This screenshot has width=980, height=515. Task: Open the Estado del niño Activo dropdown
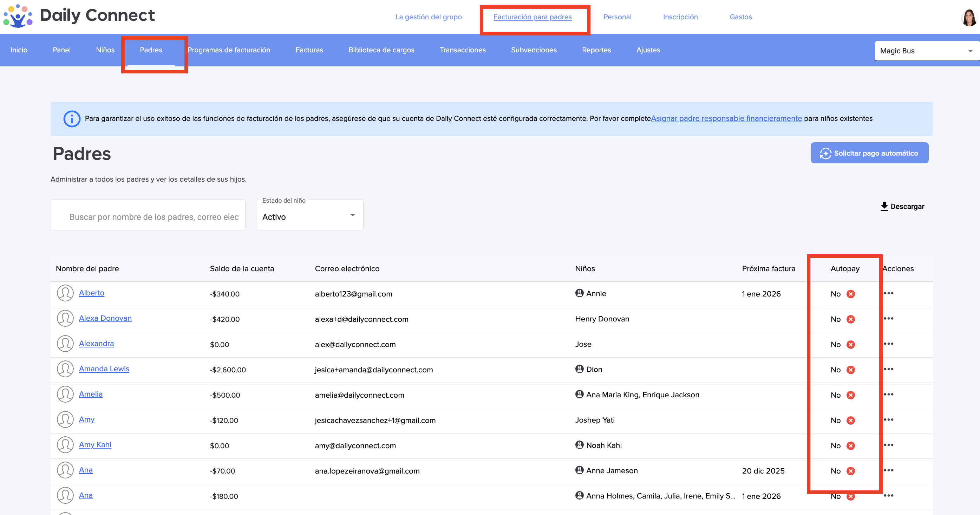tap(309, 216)
